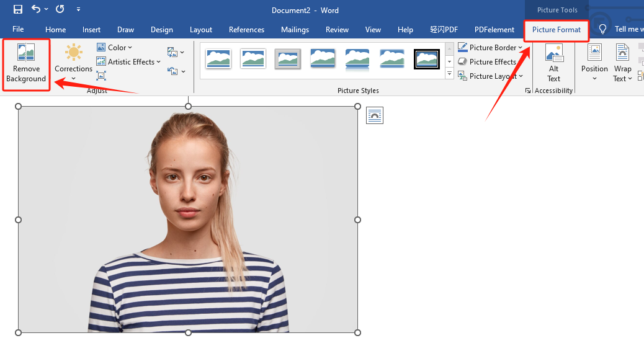Screen dimensions: 644x351
Task: Click the inserted portrait picture
Action: pos(188,220)
